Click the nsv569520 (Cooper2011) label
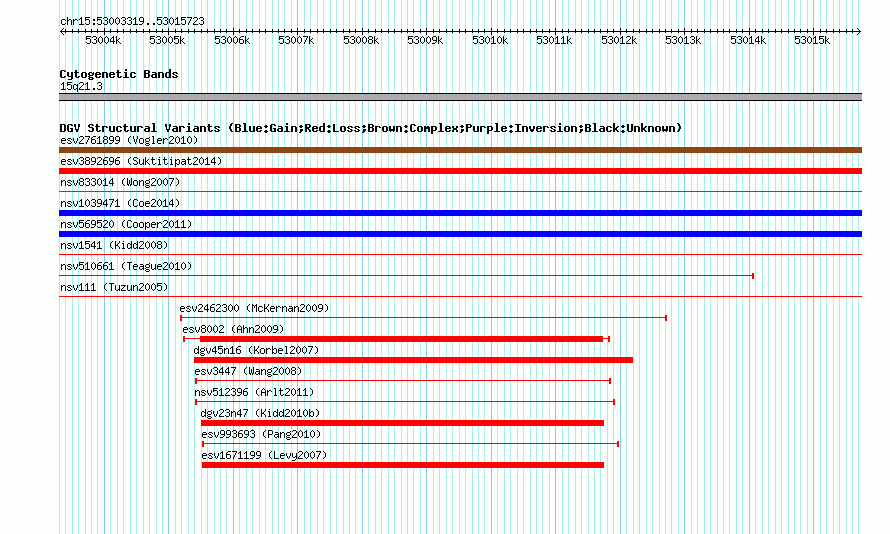Screen dimensions: 890x534 pyautogui.click(x=126, y=224)
